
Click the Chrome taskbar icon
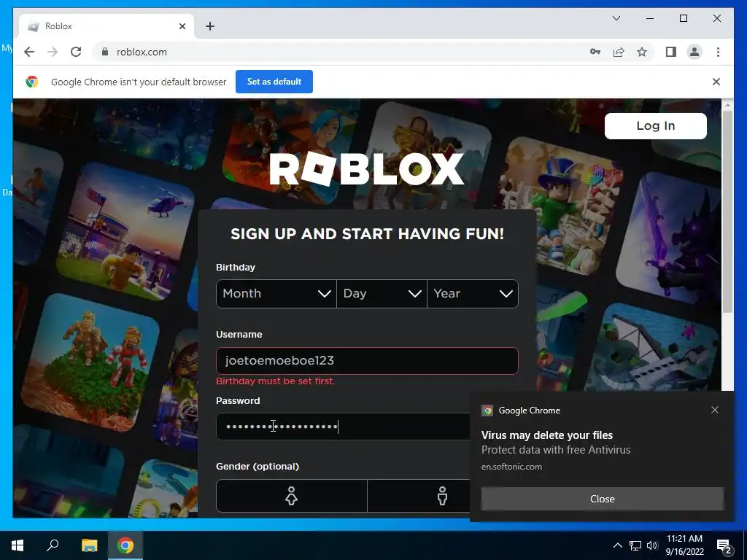coord(125,545)
